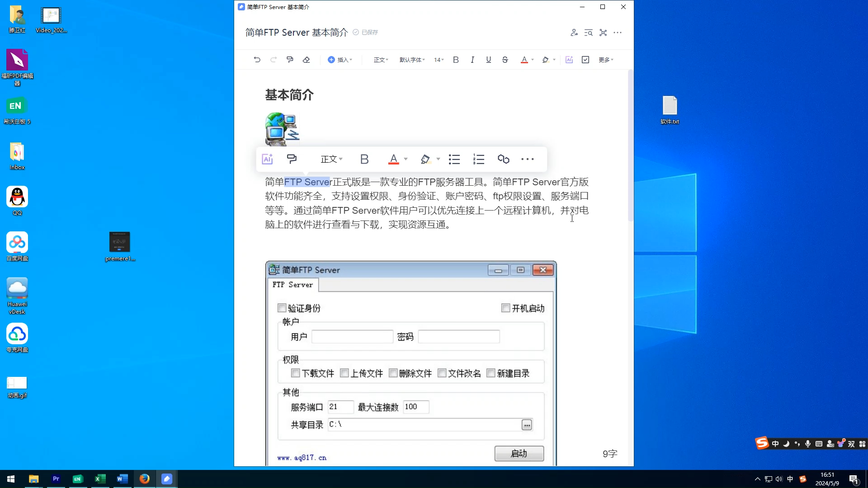Image resolution: width=868 pixels, height=488 pixels.
Task: Open more options on the floating toolbar
Action: [x=528, y=159]
